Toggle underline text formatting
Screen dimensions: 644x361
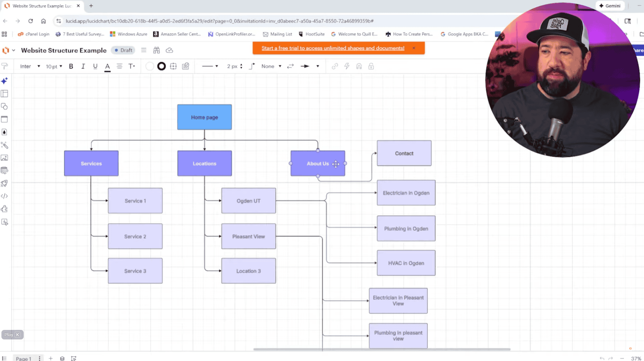(x=95, y=66)
